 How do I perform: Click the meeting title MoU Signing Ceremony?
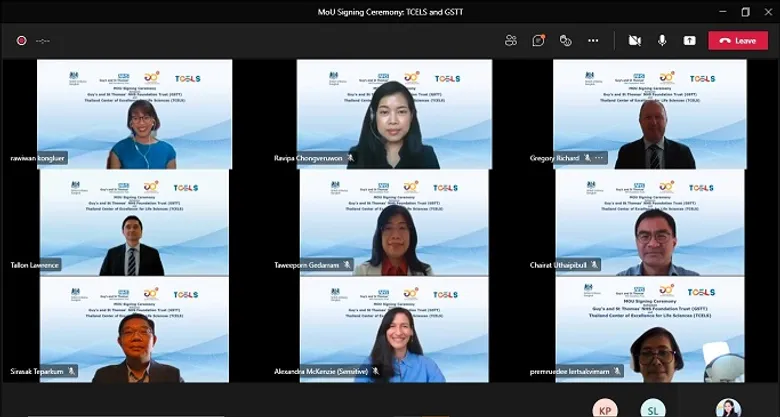click(390, 12)
